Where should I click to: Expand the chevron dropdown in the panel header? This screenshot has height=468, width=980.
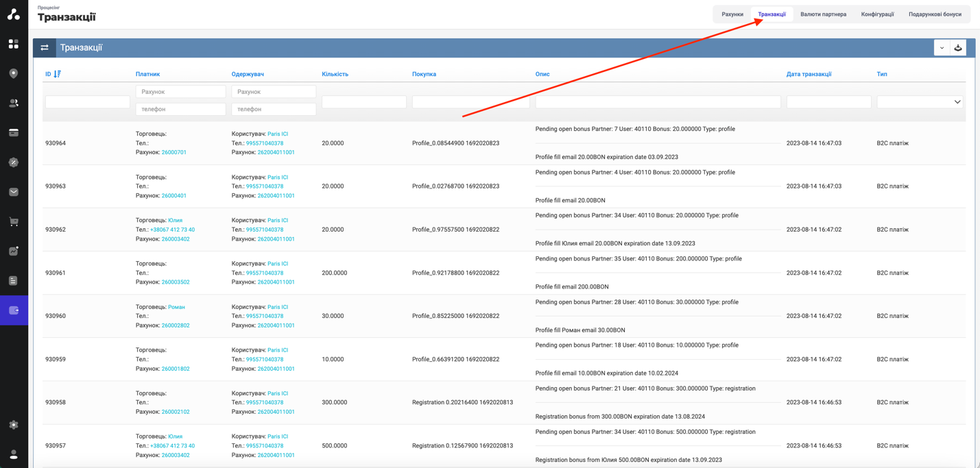click(x=942, y=48)
